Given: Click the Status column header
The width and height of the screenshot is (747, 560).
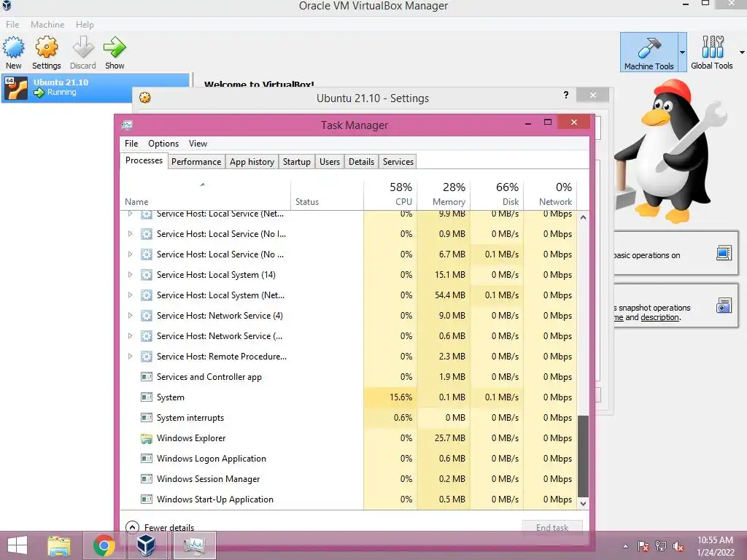Looking at the screenshot, I should pyautogui.click(x=327, y=195).
